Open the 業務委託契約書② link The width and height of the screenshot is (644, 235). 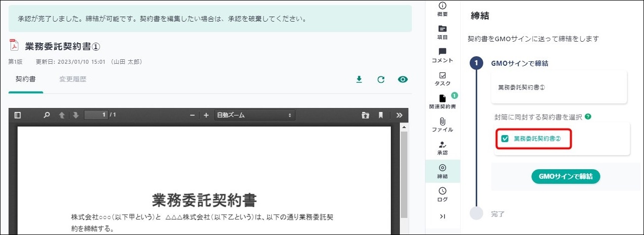[x=537, y=139]
